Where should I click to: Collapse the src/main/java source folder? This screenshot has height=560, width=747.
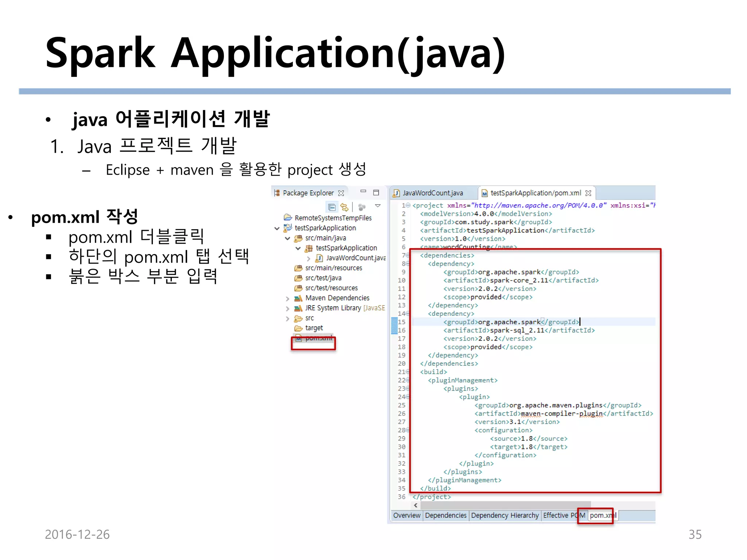click(x=287, y=238)
